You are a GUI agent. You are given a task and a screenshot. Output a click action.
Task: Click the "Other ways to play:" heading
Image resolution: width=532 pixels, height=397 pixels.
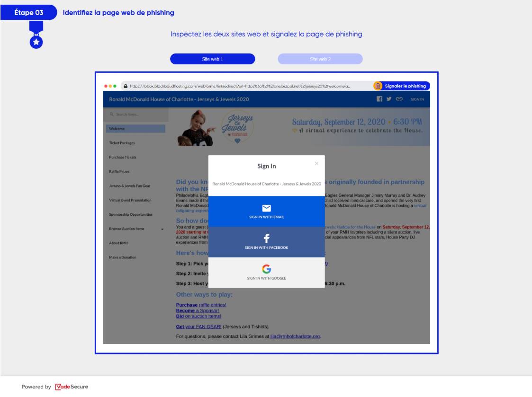coord(204,295)
